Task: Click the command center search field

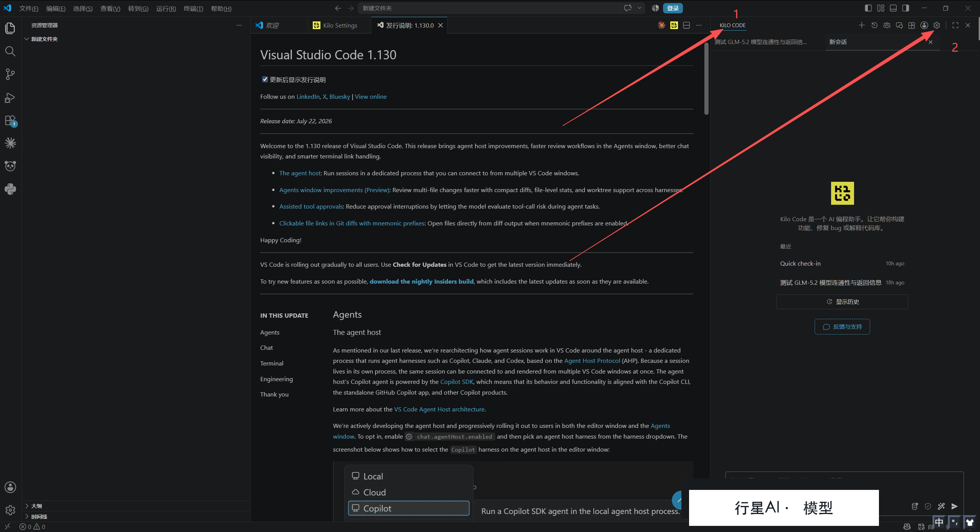Action: point(490,8)
